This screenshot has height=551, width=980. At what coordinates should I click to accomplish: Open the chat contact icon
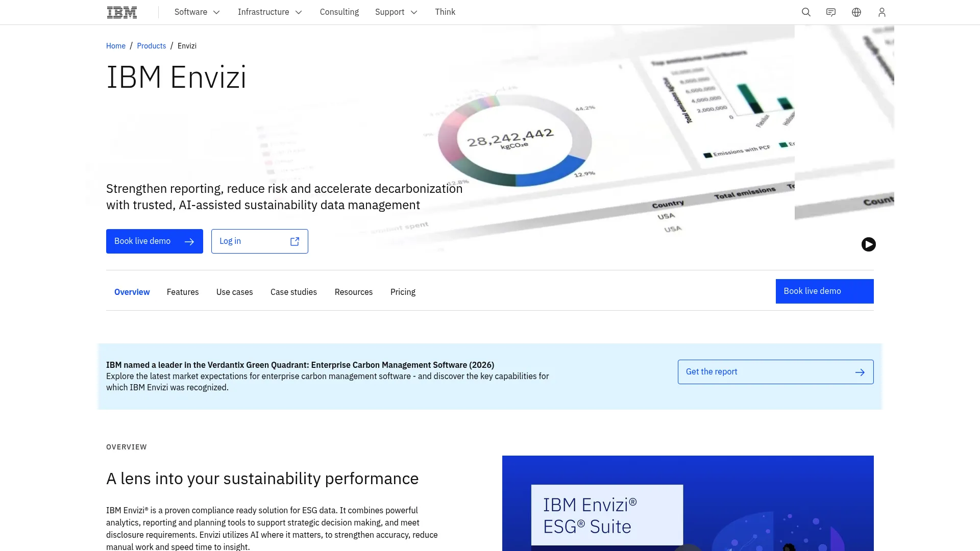831,12
